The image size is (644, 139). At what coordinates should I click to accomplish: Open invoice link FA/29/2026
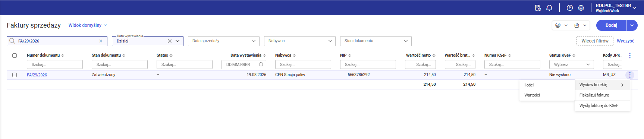click(x=37, y=75)
